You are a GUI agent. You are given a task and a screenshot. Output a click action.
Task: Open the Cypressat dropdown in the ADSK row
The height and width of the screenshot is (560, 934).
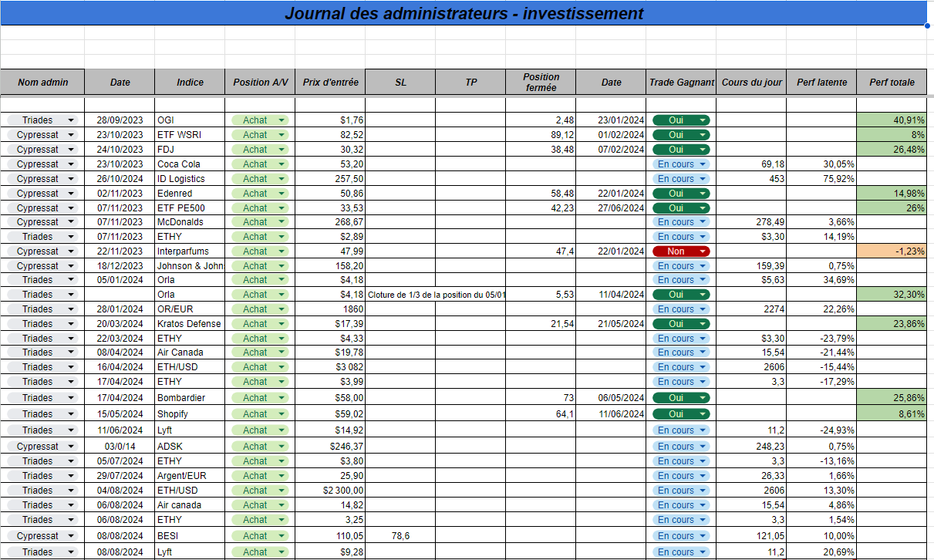[x=42, y=447]
